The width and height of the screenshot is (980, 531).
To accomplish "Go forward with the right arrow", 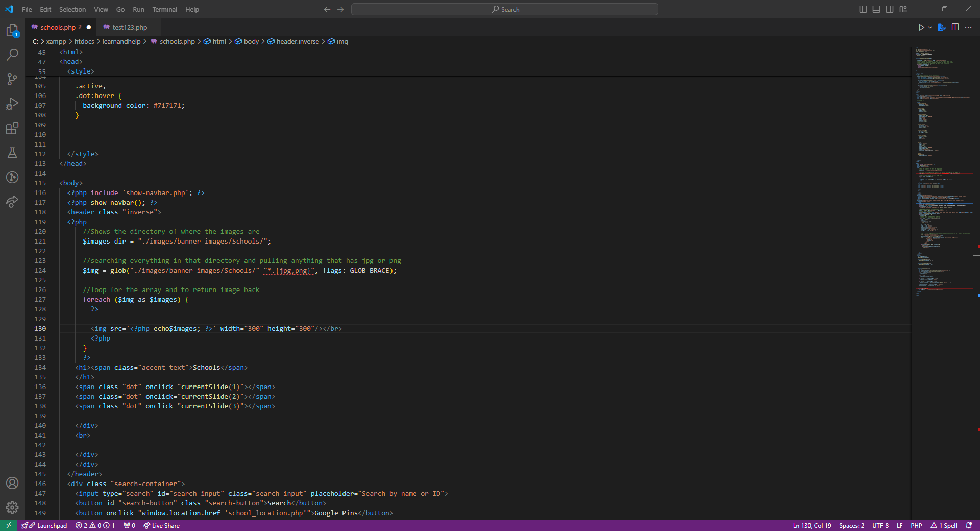I will click(340, 9).
